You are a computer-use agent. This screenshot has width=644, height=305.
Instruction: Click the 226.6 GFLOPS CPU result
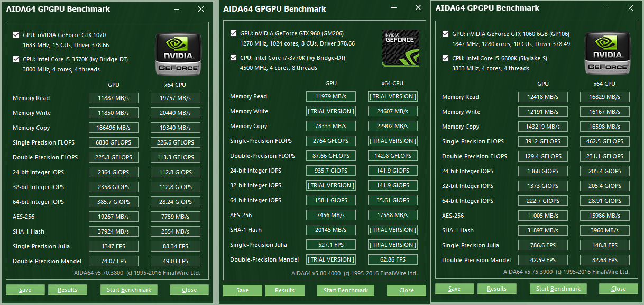click(x=176, y=142)
